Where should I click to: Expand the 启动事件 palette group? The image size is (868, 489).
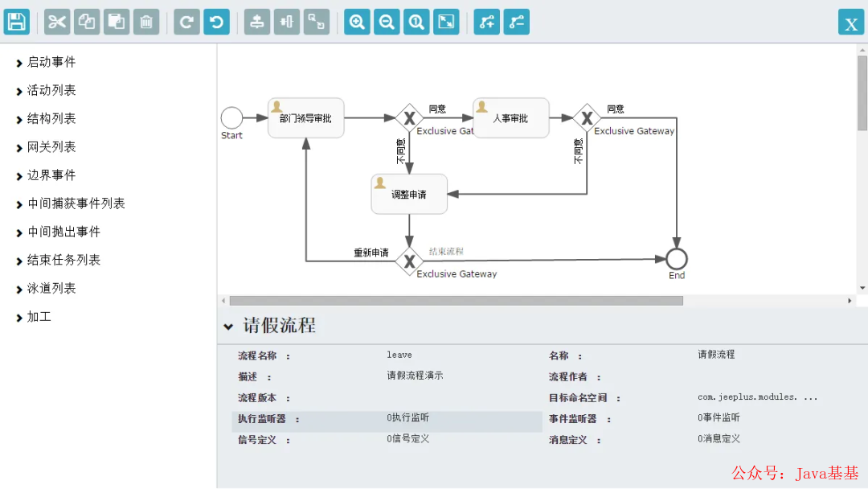pos(47,62)
